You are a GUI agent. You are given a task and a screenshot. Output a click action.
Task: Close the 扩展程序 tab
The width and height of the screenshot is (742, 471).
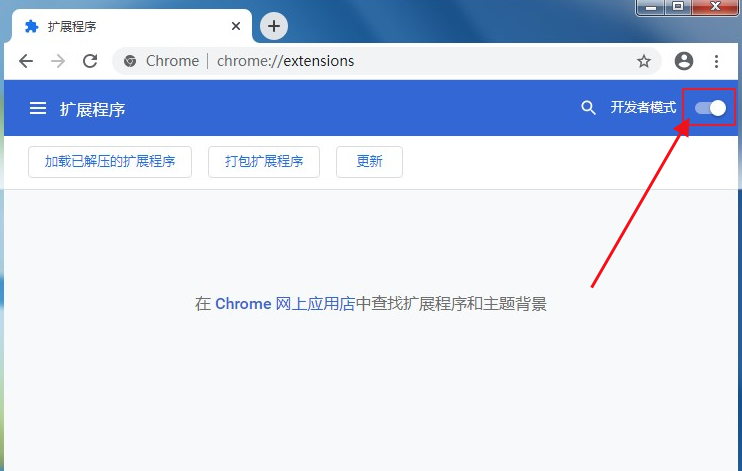236,26
